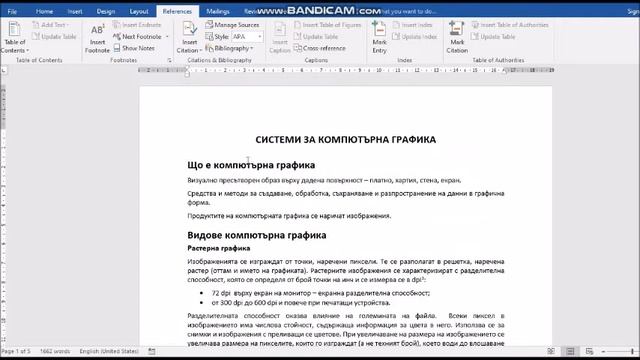
Task: Click Mark Entry
Action: [x=379, y=38]
